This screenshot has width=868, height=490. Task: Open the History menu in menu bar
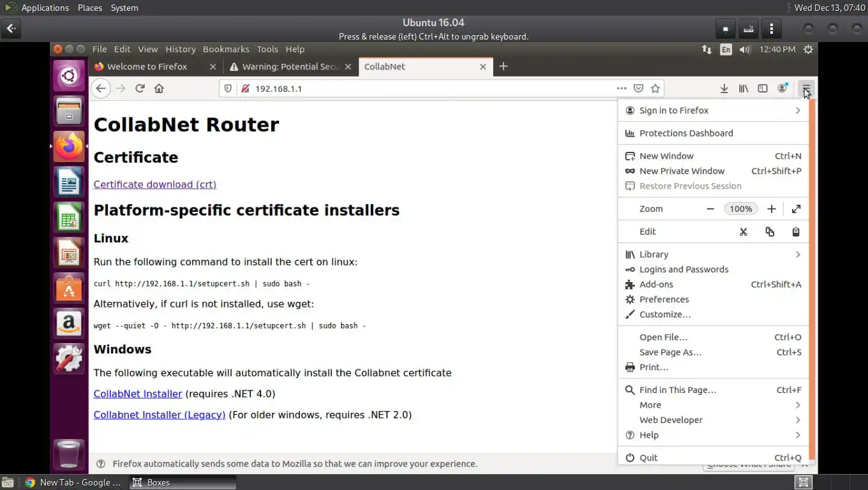point(181,49)
